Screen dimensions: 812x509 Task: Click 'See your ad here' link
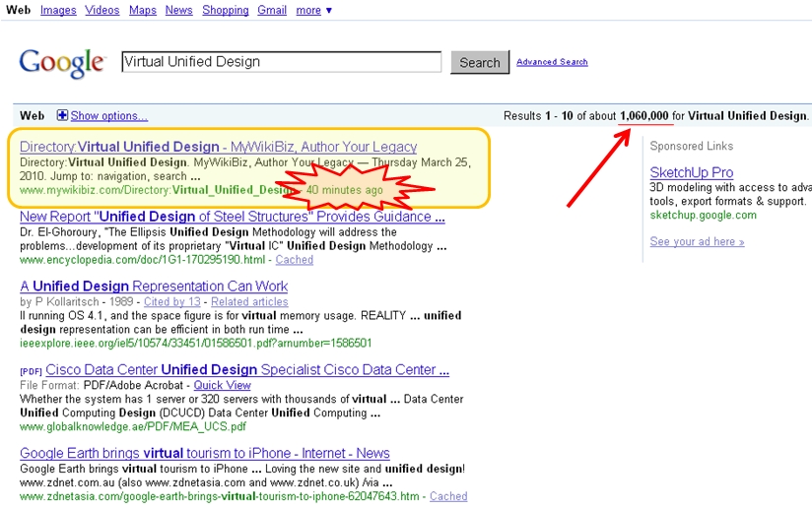tap(697, 241)
